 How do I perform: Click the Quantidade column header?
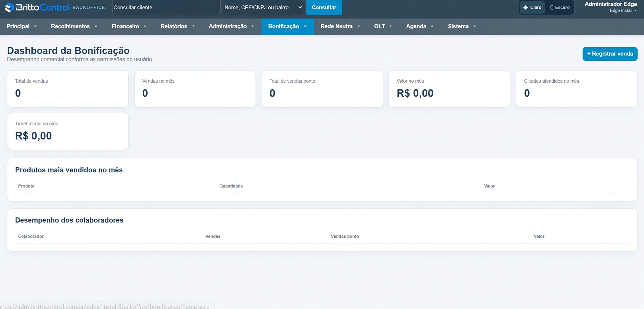click(231, 186)
